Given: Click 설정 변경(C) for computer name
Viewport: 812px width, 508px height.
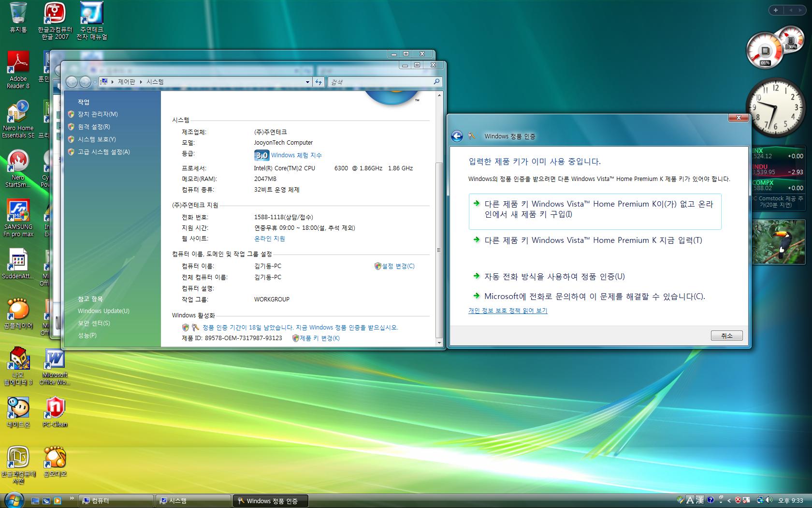Looking at the screenshot, I should (x=398, y=266).
